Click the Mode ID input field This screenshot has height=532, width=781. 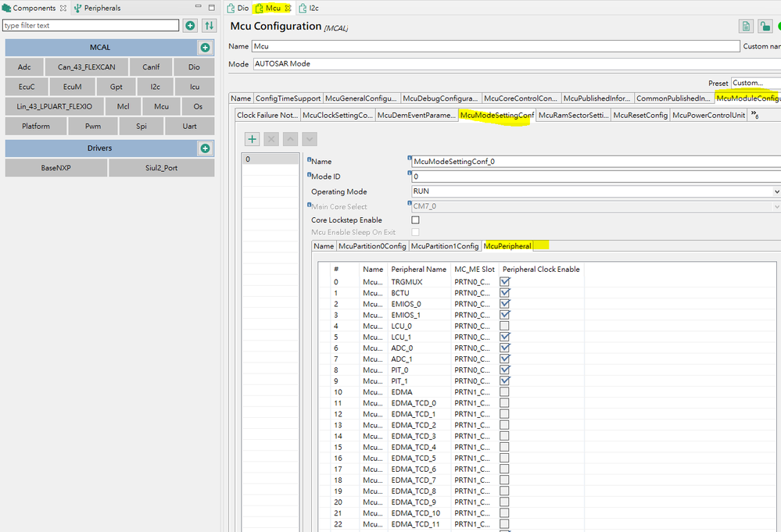tap(596, 177)
